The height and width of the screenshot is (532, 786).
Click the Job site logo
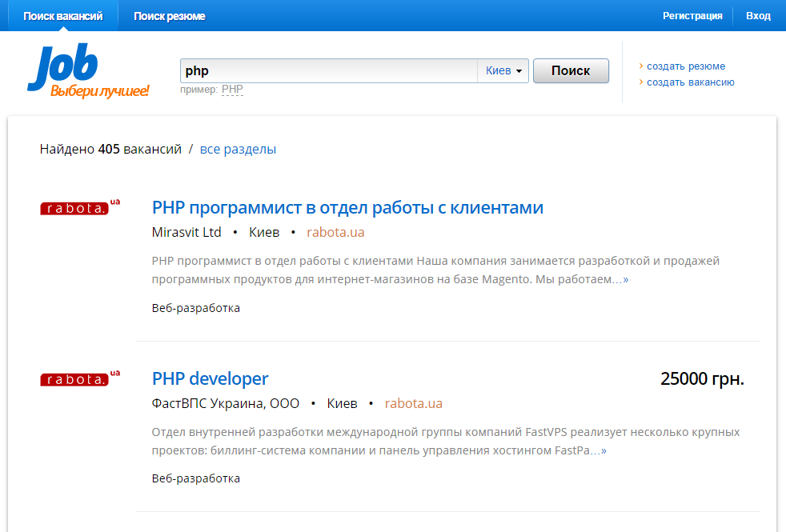88,70
